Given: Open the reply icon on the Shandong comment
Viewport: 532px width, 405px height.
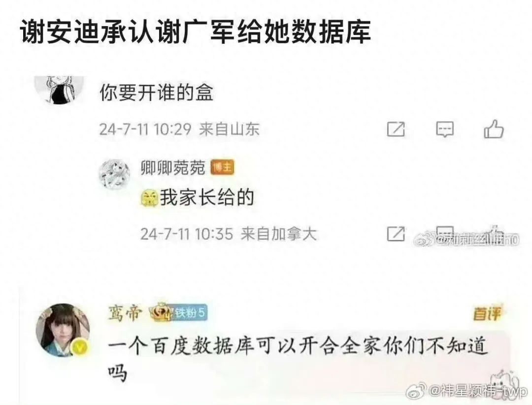Looking at the screenshot, I should [445, 129].
